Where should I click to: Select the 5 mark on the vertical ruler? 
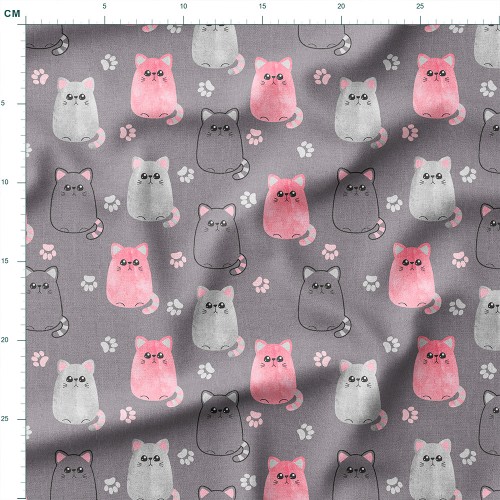[3, 103]
